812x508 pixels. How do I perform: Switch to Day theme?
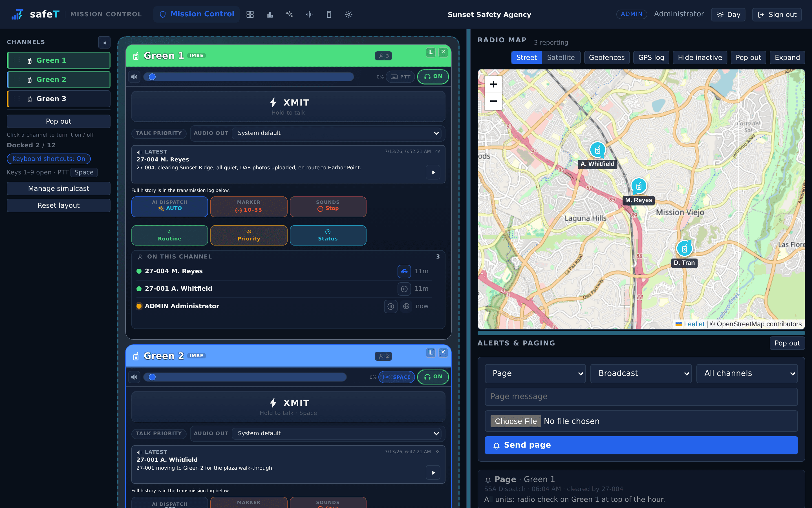point(728,15)
